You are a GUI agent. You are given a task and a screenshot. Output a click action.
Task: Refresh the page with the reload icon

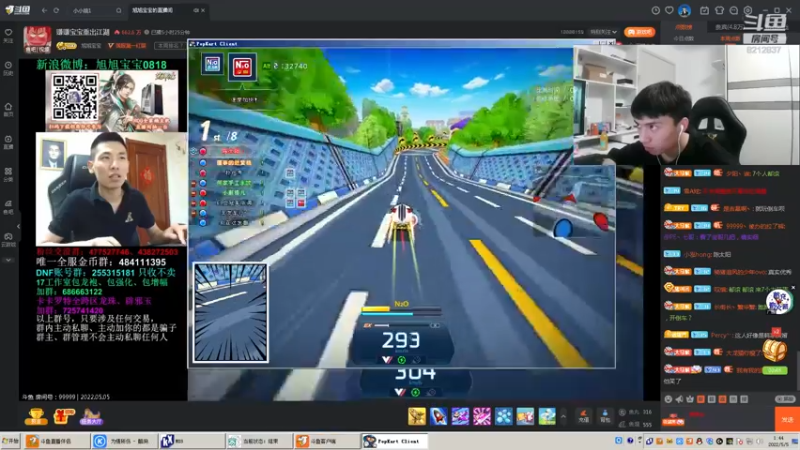[x=56, y=10]
